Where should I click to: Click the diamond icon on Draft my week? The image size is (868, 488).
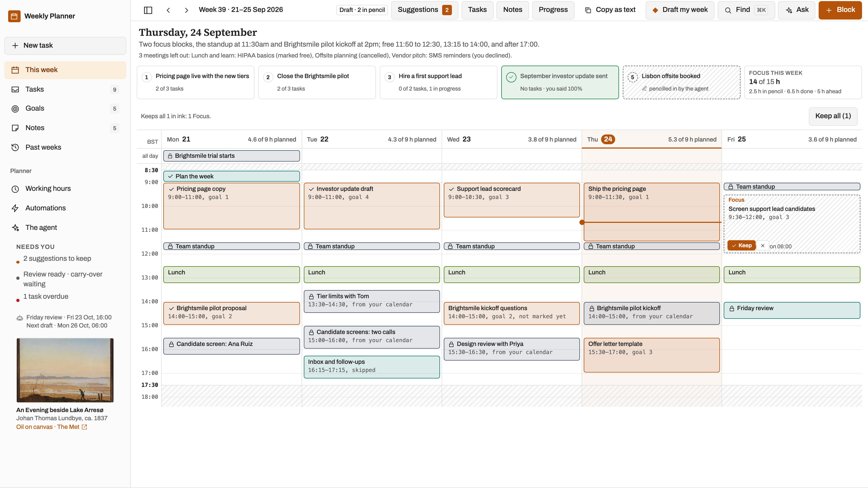[x=655, y=10]
